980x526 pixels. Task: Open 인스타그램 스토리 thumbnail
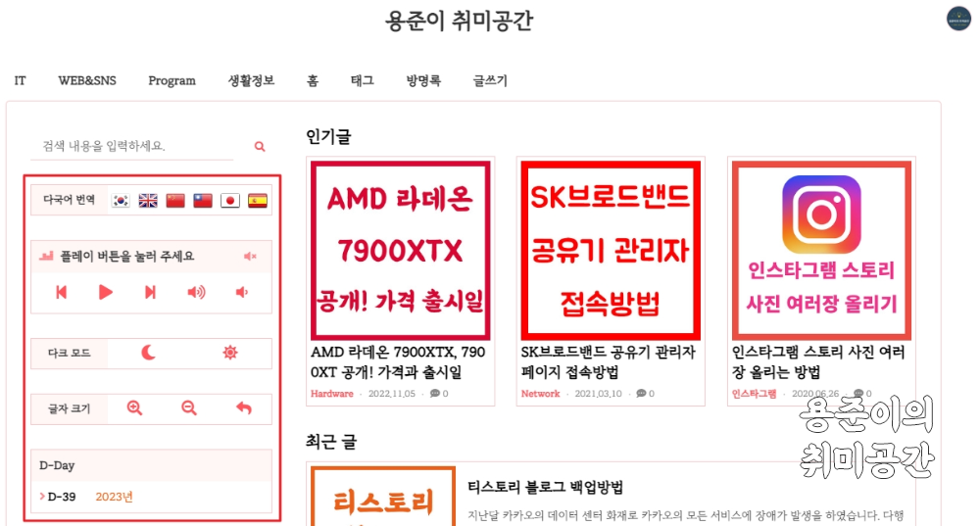[821, 251]
